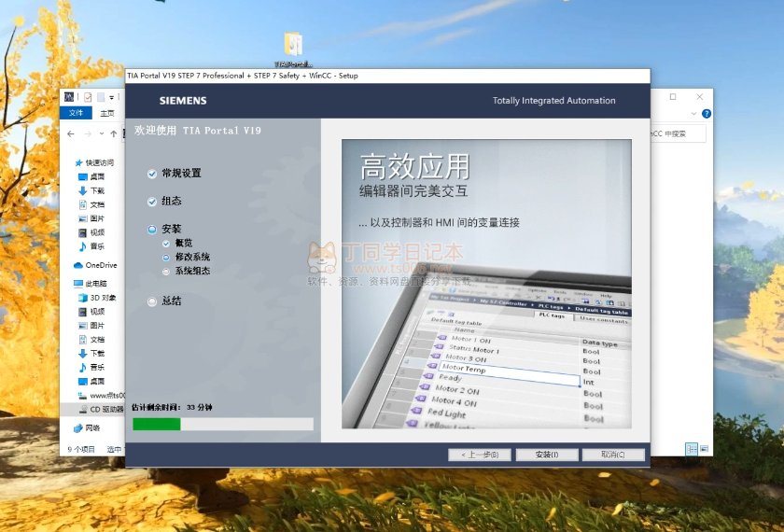Click the 3D 对象 cube icon
Screen dimensions: 784x532
(83, 298)
